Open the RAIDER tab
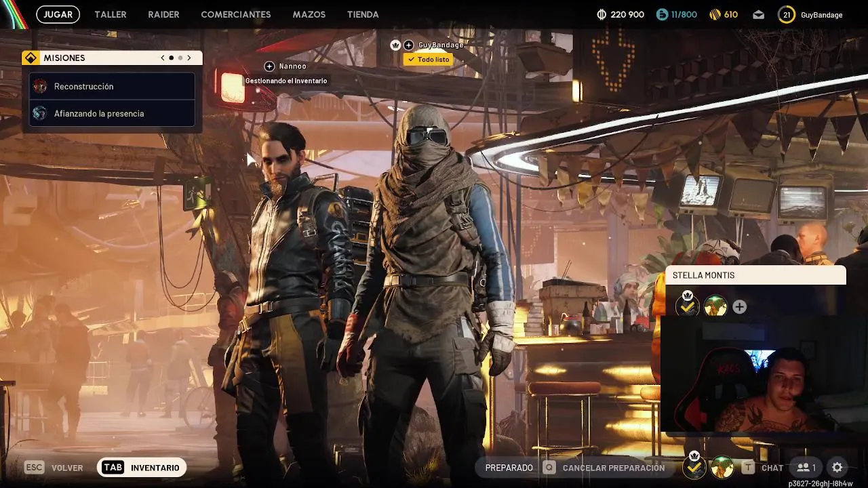This screenshot has height=488, width=868. [163, 14]
